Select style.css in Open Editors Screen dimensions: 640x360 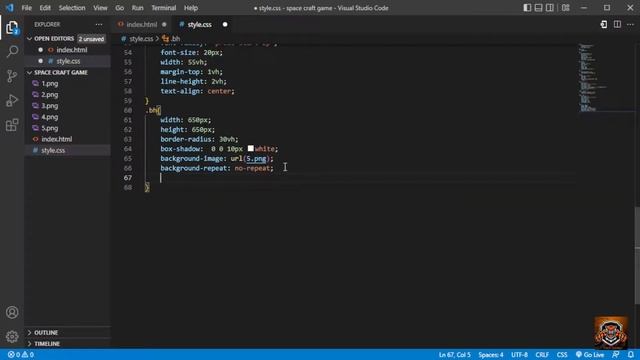[x=68, y=61]
